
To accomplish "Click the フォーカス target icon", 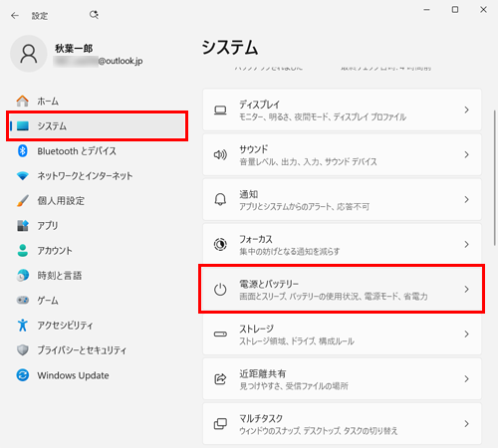I will (220, 244).
